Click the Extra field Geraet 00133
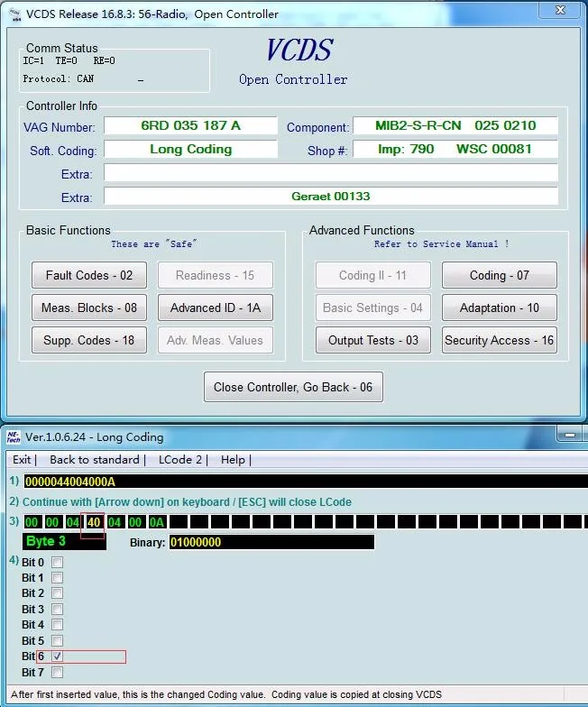 click(331, 197)
